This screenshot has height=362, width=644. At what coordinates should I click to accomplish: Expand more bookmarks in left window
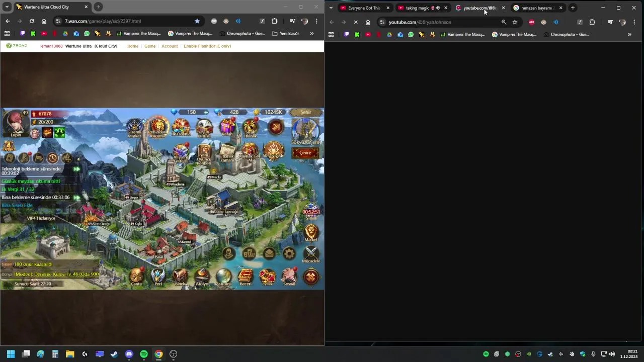(x=311, y=34)
